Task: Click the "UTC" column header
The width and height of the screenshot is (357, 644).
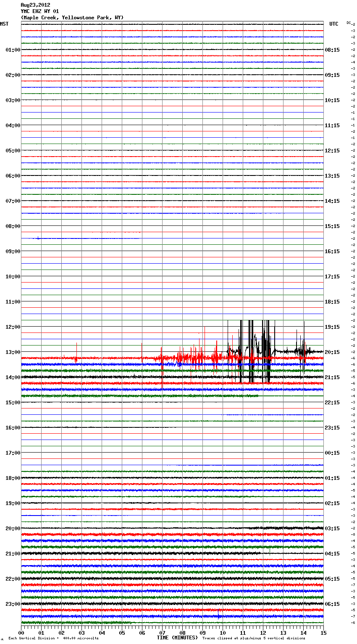Action: [334, 24]
